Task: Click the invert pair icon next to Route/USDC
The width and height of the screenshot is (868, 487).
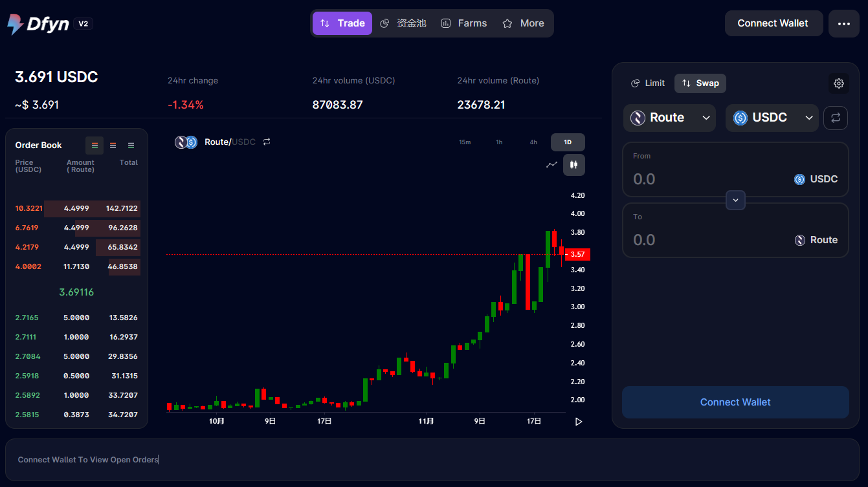Action: [x=267, y=142]
